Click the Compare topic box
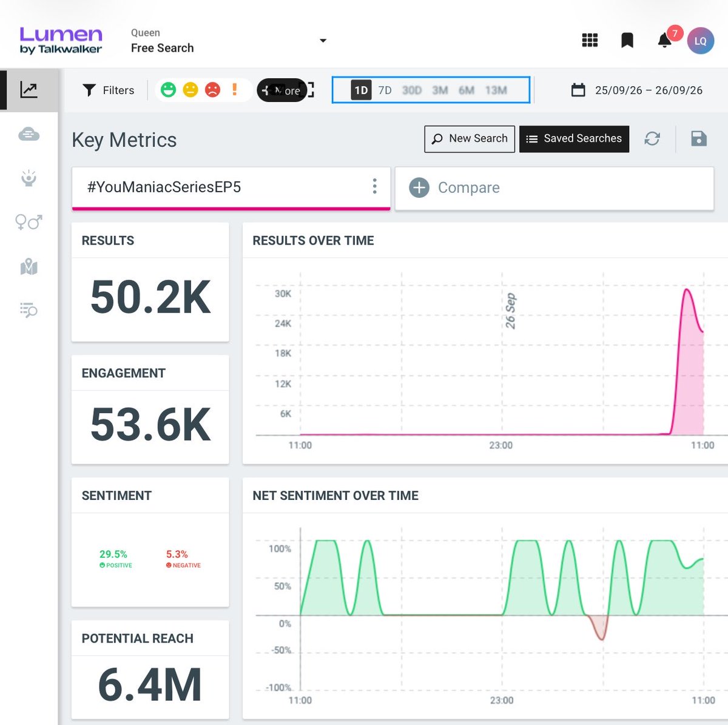This screenshot has height=725, width=728. tap(554, 189)
